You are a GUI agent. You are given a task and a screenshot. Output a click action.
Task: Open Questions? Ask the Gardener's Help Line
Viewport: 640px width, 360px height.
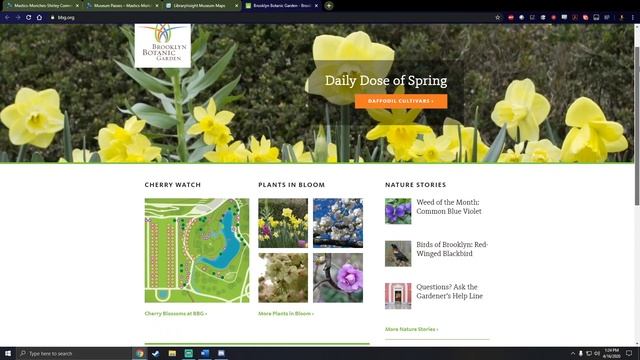point(449,291)
